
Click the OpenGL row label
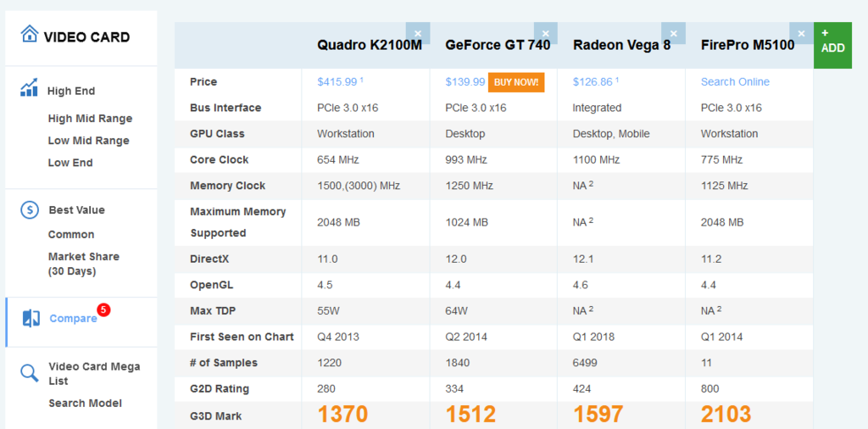[x=211, y=286]
